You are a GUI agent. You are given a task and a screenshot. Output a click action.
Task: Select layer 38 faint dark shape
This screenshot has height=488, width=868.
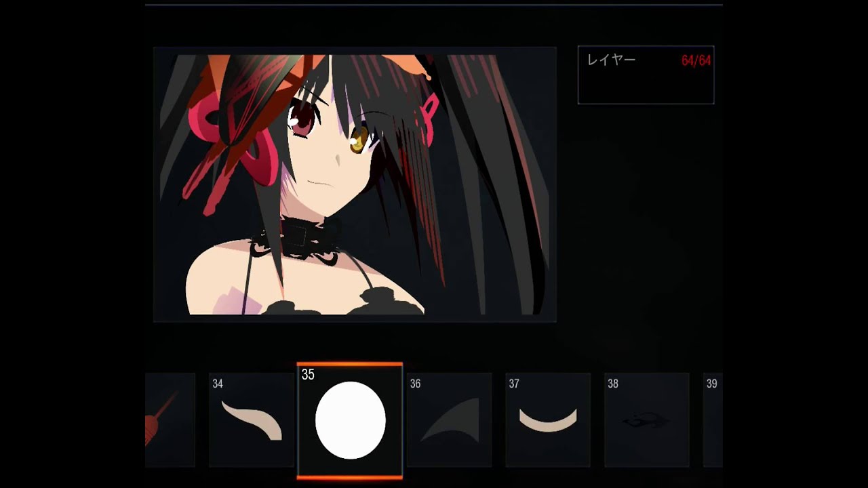coord(647,420)
